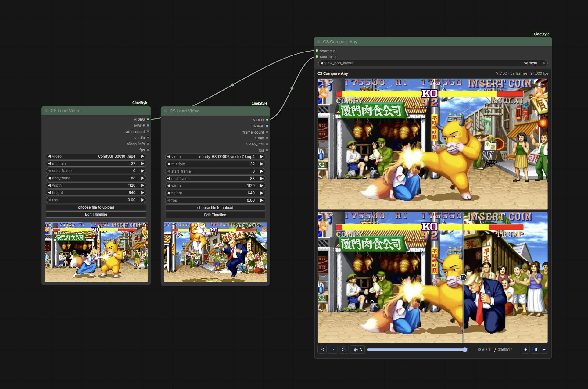Click the ComfyUI_00010 video preview thumbnail
This screenshot has height=389, width=588.
[x=96, y=252]
